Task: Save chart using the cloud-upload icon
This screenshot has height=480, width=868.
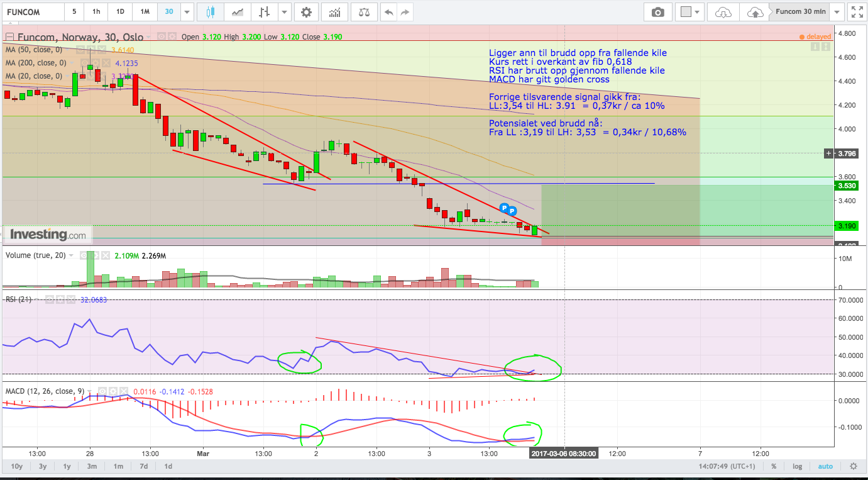Action: tap(754, 12)
